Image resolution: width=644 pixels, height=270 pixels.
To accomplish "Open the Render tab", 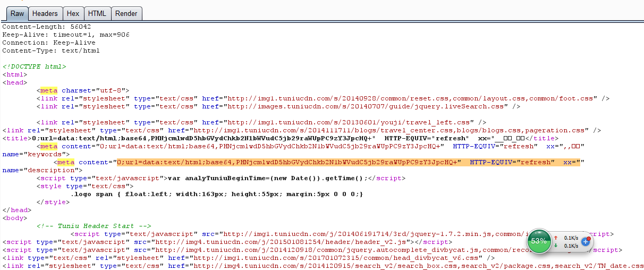I will tap(126, 13).
